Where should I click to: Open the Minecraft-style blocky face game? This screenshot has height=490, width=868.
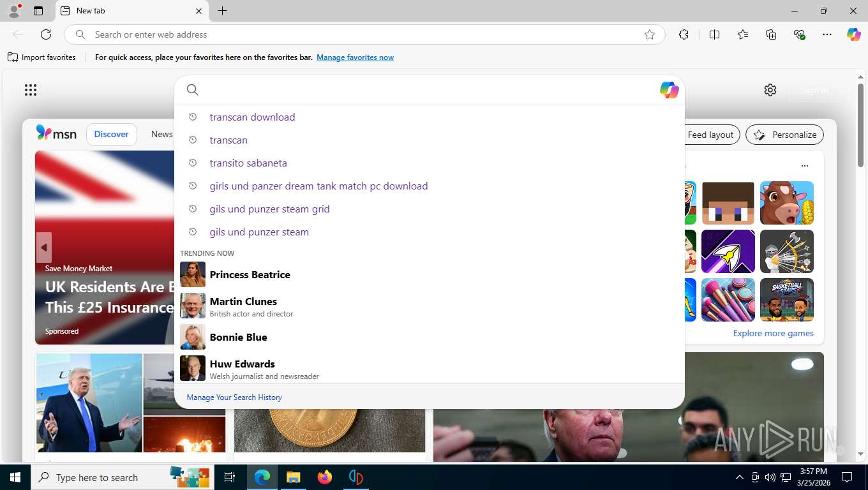[728, 203]
